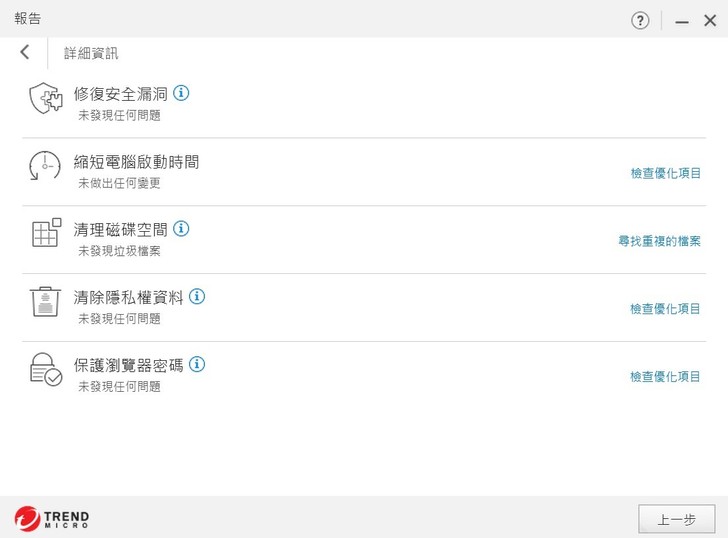The width and height of the screenshot is (728, 538).
Task: Click info icon beside 清除隱私權資料
Action: coord(197,296)
